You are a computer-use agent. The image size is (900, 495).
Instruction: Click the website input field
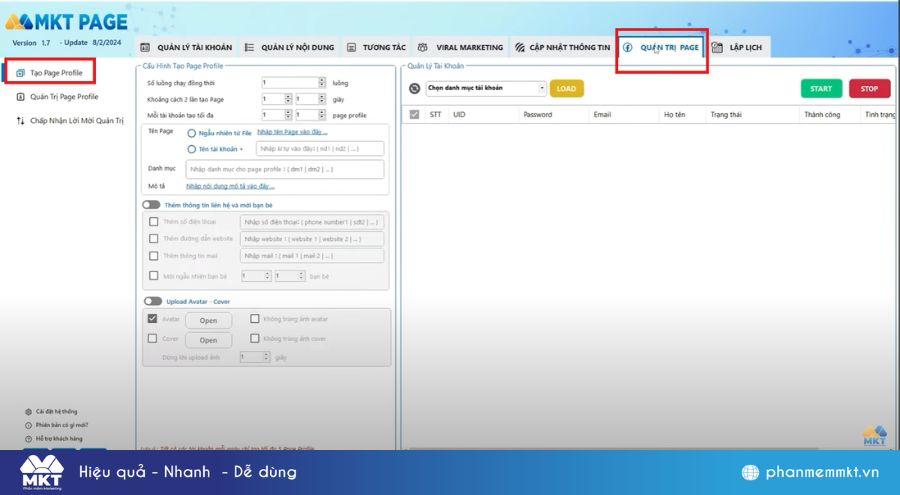click(312, 239)
